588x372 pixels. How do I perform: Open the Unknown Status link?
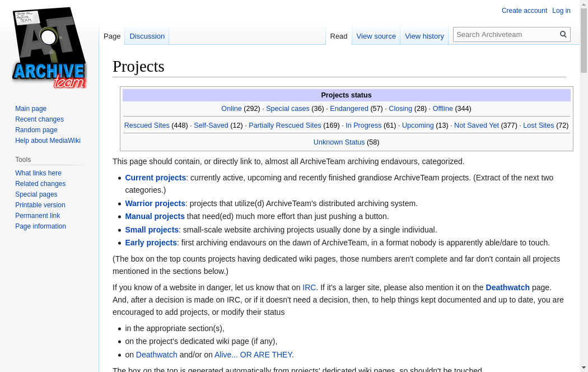pos(339,142)
